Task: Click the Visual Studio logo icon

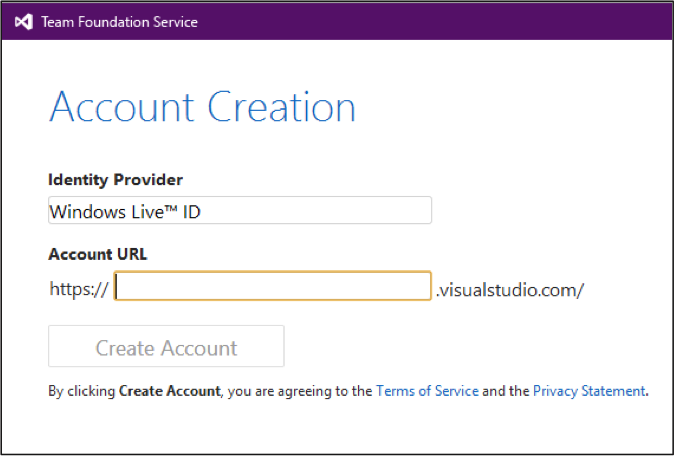Action: click(x=24, y=22)
